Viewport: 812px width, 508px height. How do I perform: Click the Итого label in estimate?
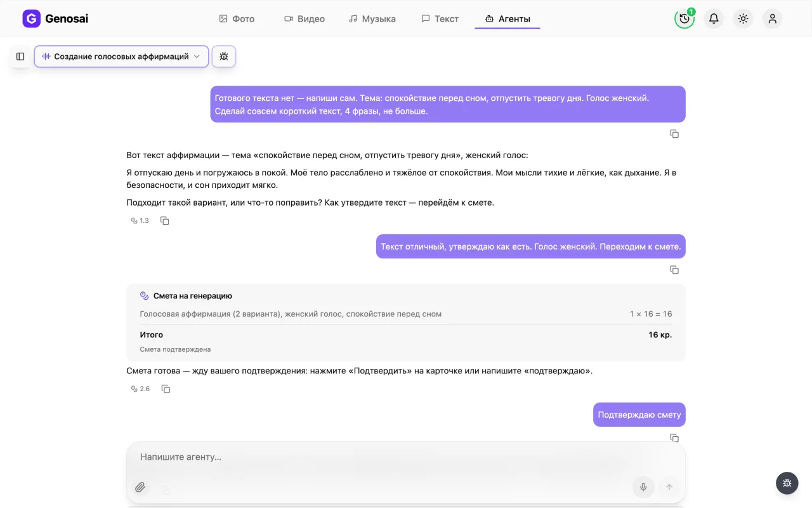click(152, 335)
